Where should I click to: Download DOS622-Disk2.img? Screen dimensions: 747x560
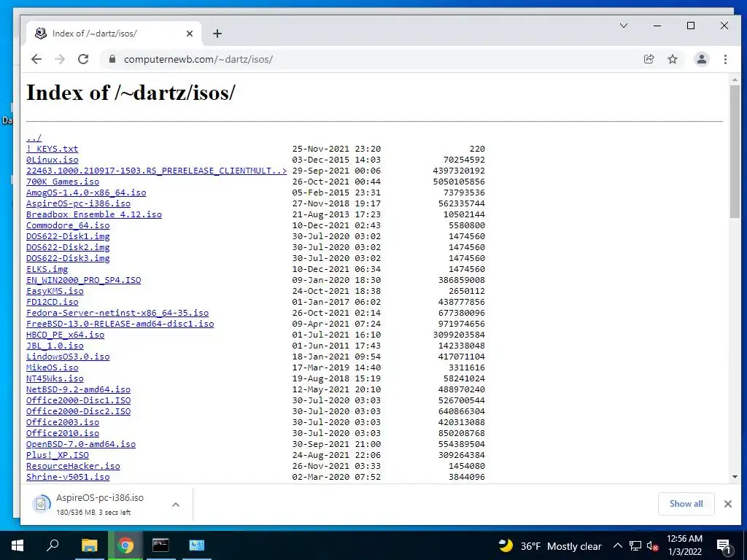(x=68, y=248)
